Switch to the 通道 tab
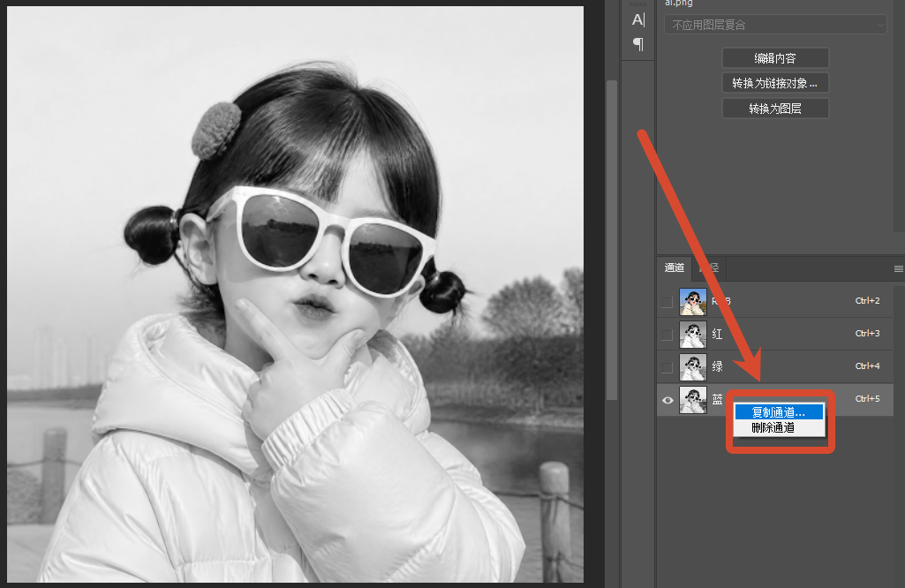The height and width of the screenshot is (588, 905). [675, 268]
